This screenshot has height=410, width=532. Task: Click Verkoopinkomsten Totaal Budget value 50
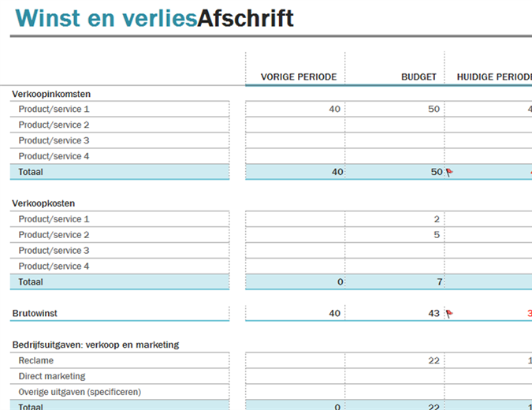point(437,172)
